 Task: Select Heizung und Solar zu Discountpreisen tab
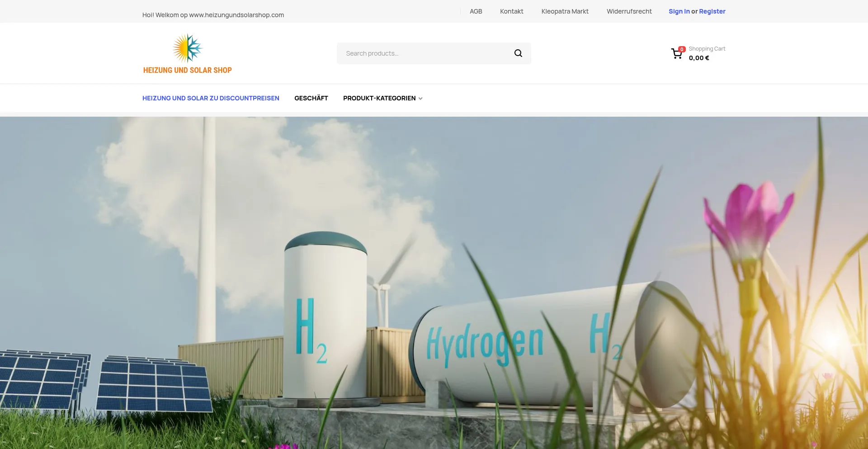pyautogui.click(x=211, y=98)
